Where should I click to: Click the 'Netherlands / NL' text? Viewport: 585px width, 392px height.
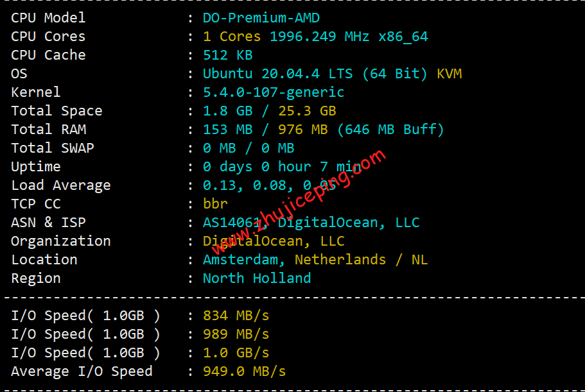click(361, 260)
